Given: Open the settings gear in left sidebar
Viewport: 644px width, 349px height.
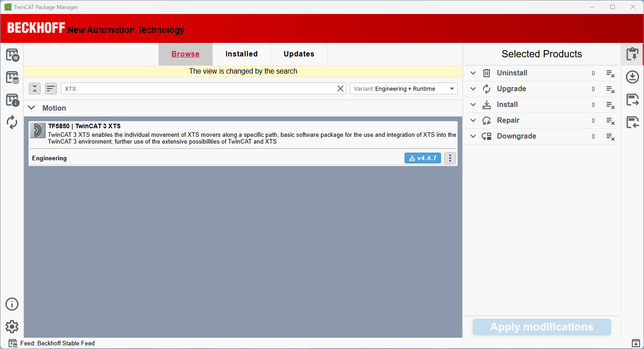Looking at the screenshot, I should tap(12, 326).
